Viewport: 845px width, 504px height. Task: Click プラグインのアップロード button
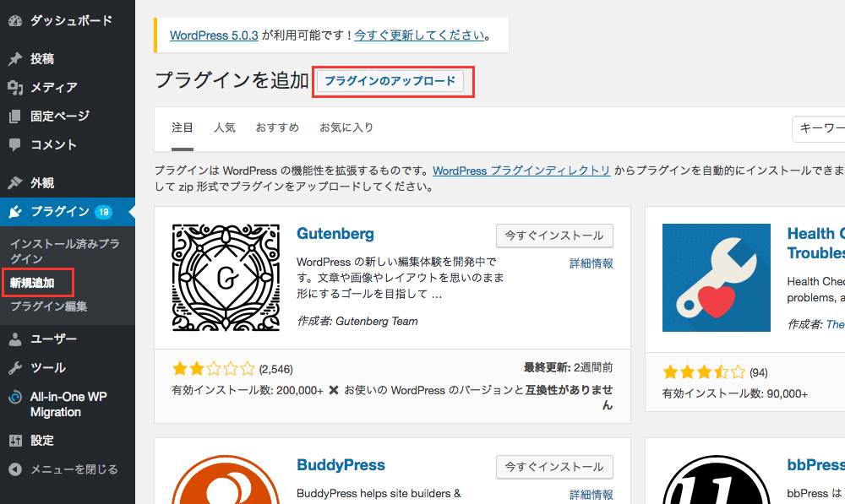pyautogui.click(x=390, y=81)
